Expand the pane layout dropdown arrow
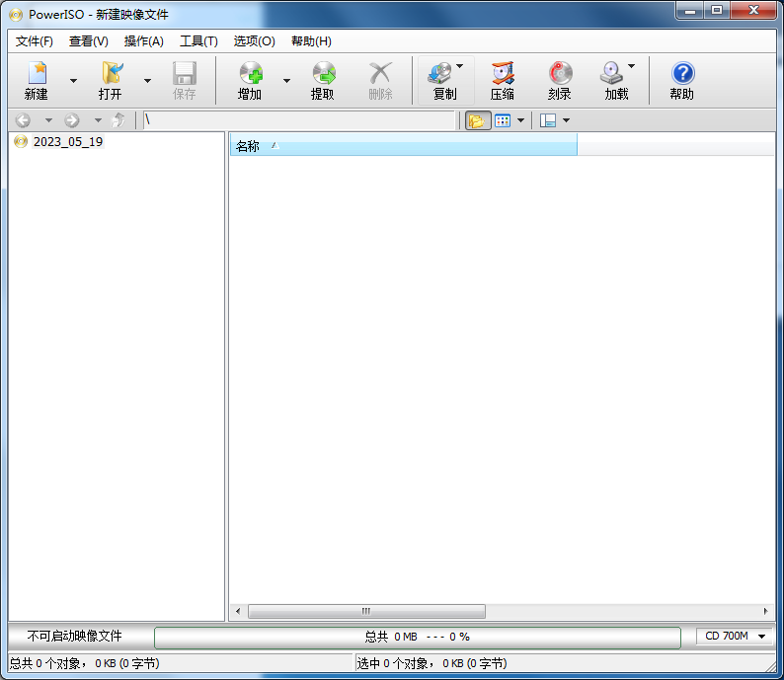Image resolution: width=784 pixels, height=680 pixels. click(x=566, y=120)
